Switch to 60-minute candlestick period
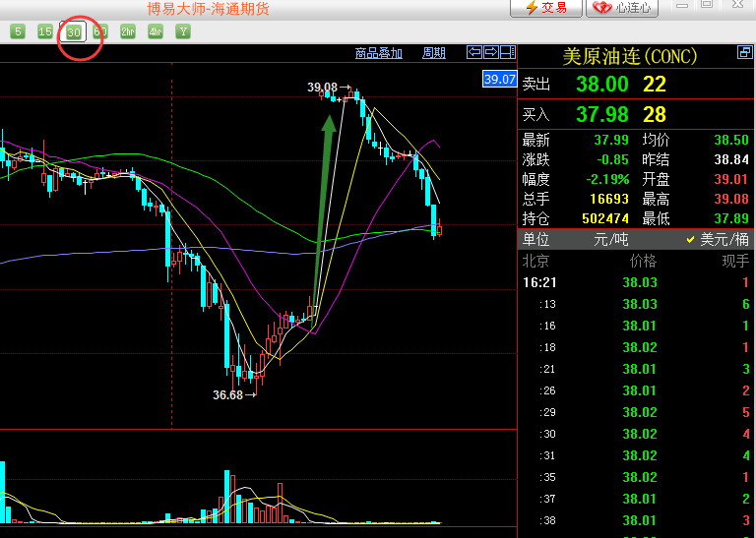The width and height of the screenshot is (756, 538). 100,31
